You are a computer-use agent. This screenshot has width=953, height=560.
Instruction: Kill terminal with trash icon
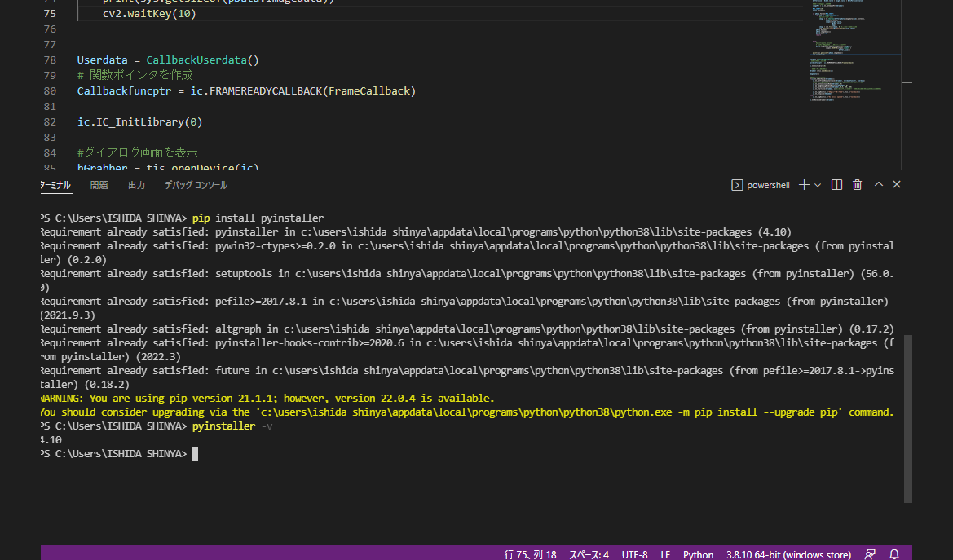tap(857, 185)
